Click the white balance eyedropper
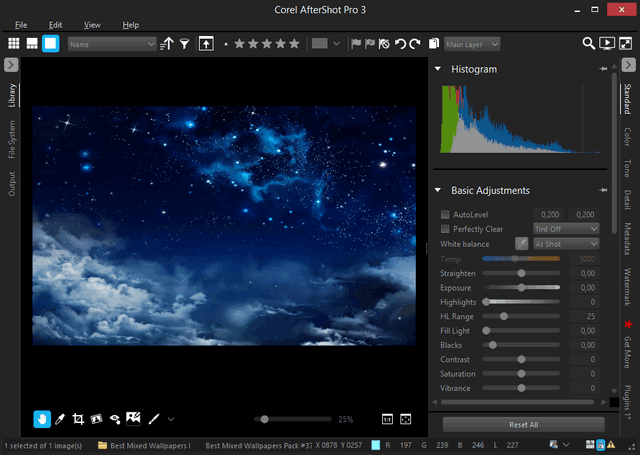The image size is (640, 455). pos(521,243)
